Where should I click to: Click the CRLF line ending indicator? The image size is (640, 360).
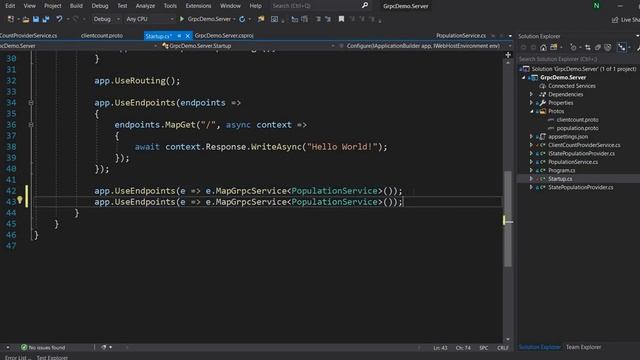[503, 348]
